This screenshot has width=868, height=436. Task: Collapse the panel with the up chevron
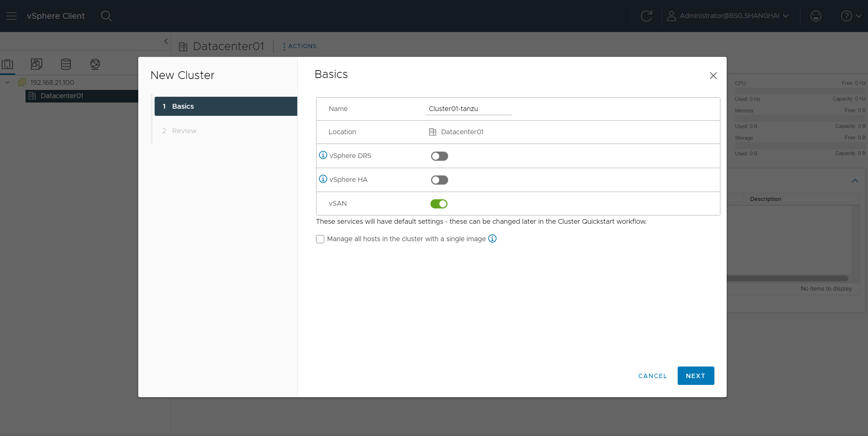855,181
